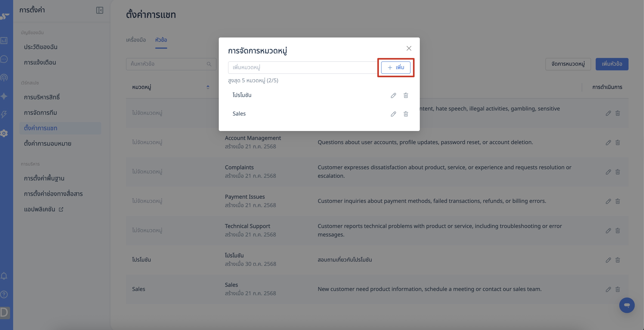
Task: Open the help question mark icon
Action: point(4,294)
